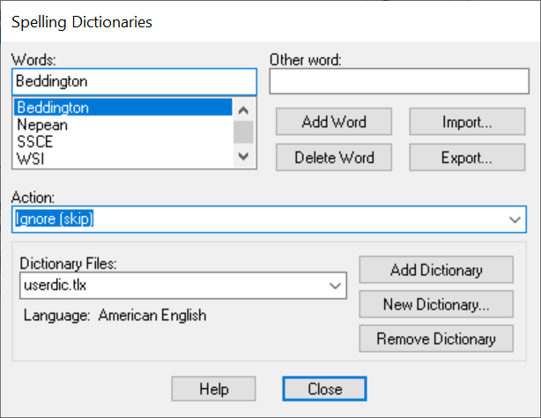Click the Remove Dictionary button
This screenshot has height=418, width=541.
click(x=436, y=339)
